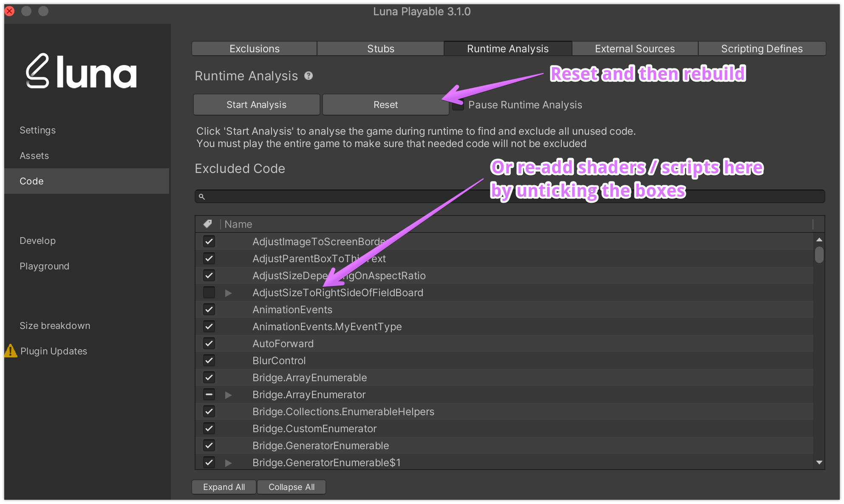Open the Stubs tab
The image size is (844, 504).
click(381, 48)
